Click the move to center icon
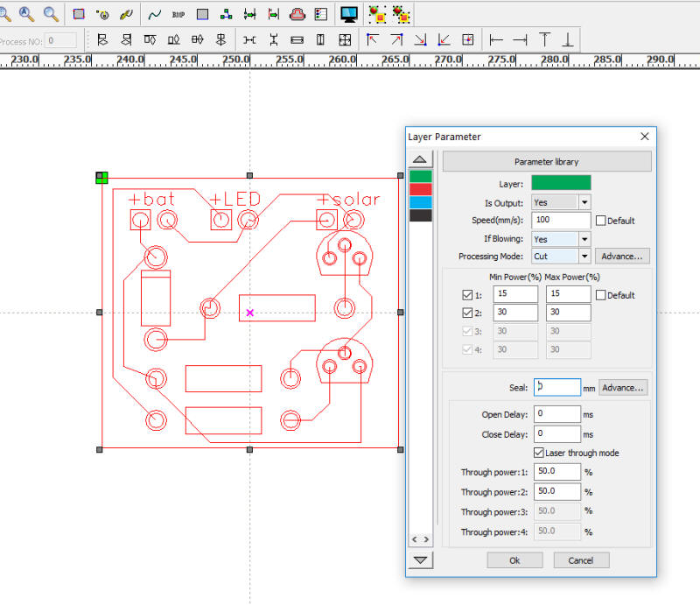The image size is (700, 605). tap(467, 40)
